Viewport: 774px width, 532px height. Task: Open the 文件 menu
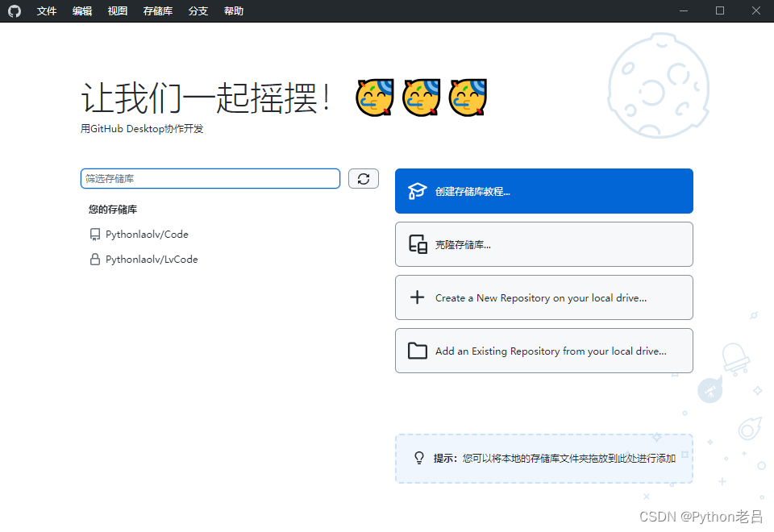tap(46, 10)
